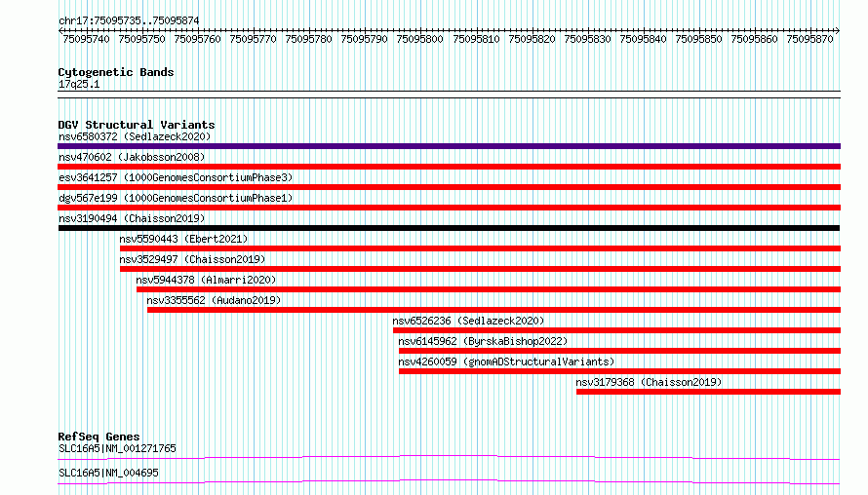Open nsv5944378 (Almarri2020) variant label

click(x=206, y=280)
